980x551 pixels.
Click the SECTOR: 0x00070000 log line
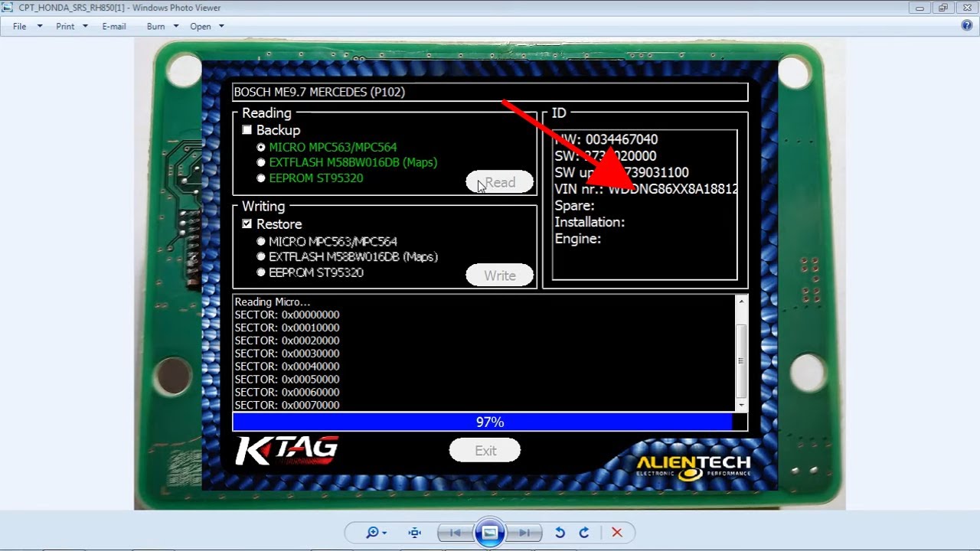pos(287,405)
